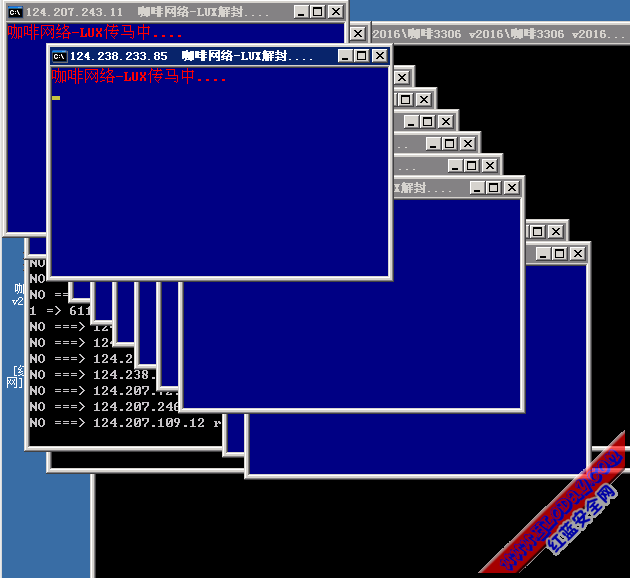Image resolution: width=630 pixels, height=578 pixels.
Task: Maximize the partially hidden LUX解封 titled window
Action: 494,187
